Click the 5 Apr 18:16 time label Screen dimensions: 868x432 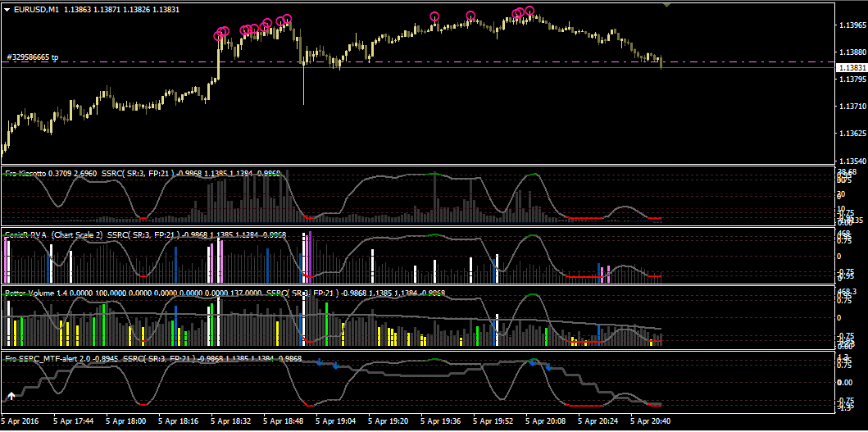(178, 421)
